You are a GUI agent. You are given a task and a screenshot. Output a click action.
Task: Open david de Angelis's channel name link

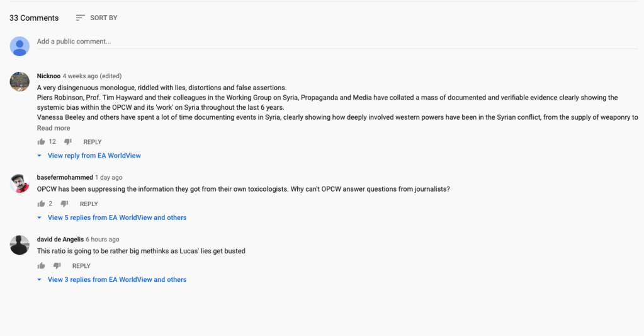click(60, 240)
